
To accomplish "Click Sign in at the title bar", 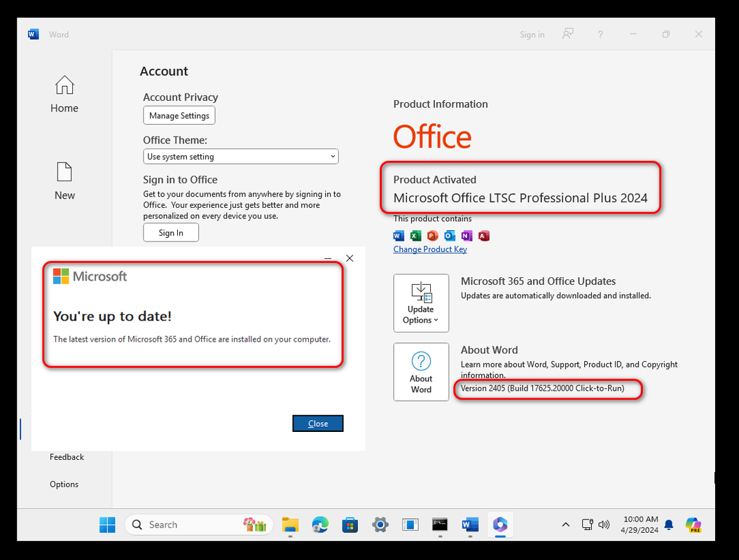I will pyautogui.click(x=532, y=34).
